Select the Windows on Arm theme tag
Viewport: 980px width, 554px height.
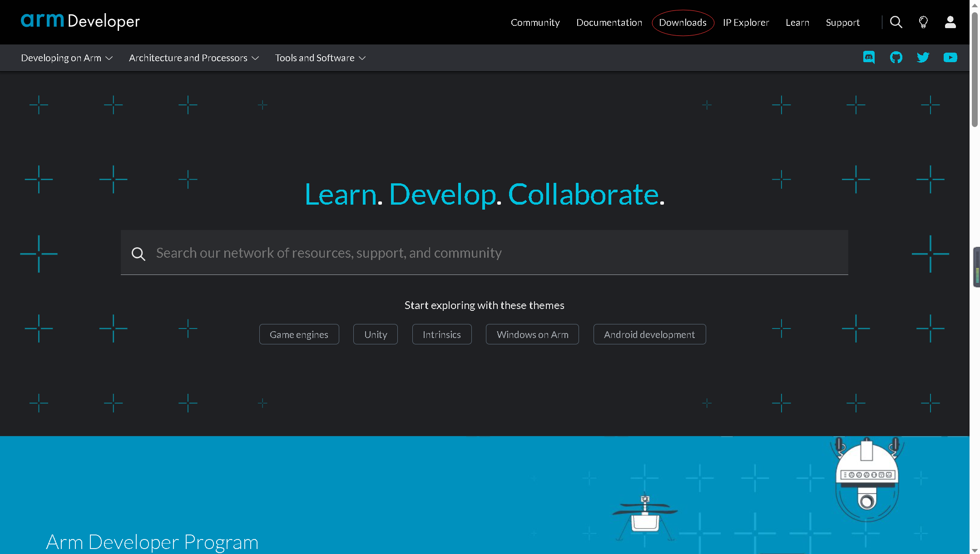[x=532, y=334]
